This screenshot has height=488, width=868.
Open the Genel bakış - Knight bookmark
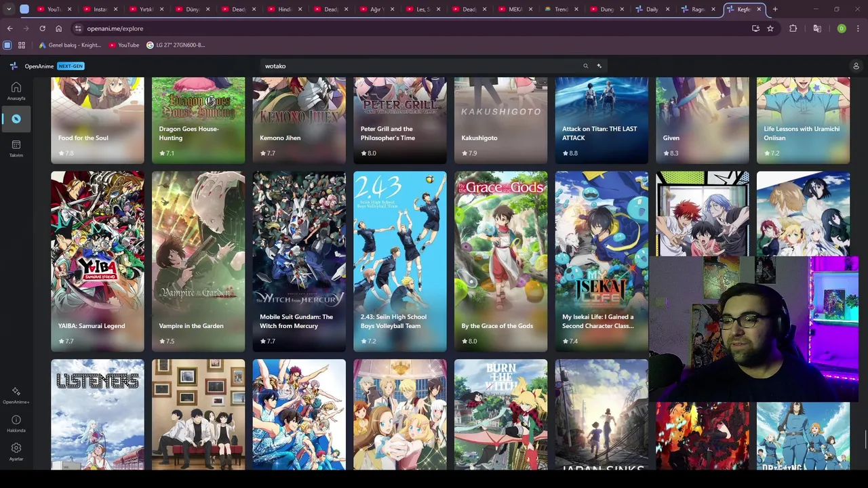pos(70,45)
